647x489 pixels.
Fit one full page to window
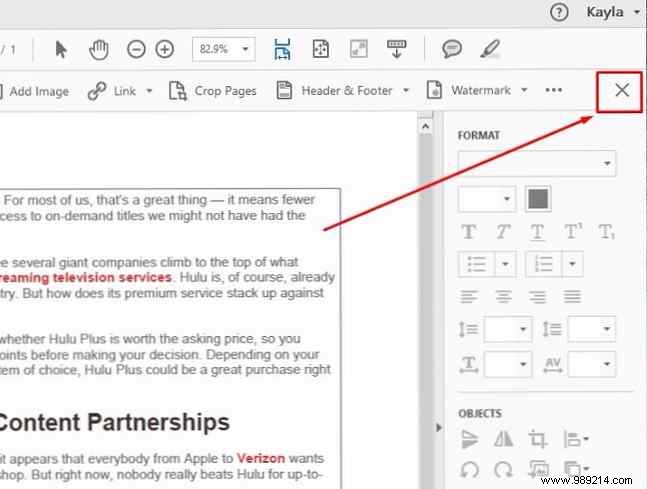click(321, 50)
